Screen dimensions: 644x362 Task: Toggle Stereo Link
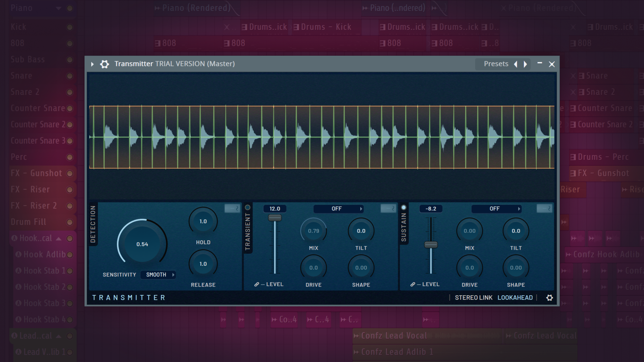tap(474, 298)
